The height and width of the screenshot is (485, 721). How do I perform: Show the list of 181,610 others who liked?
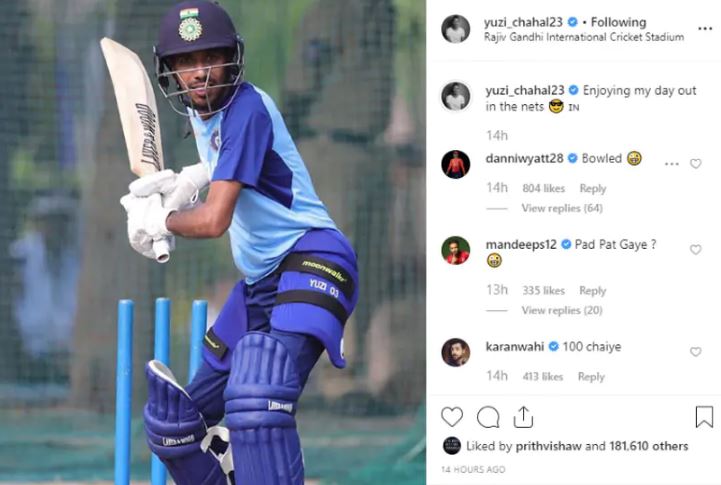click(x=649, y=446)
